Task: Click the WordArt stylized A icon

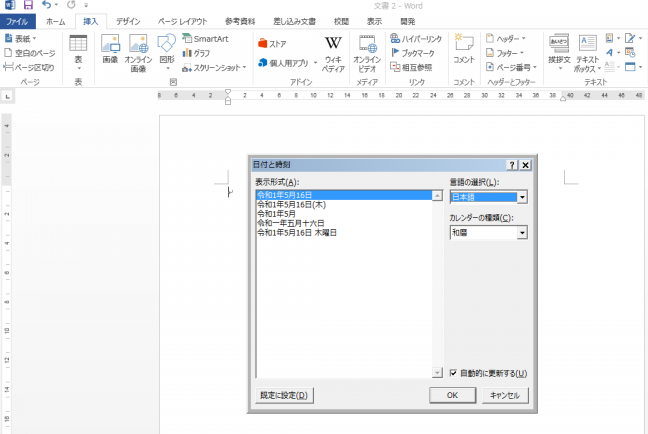Action: click(610, 52)
